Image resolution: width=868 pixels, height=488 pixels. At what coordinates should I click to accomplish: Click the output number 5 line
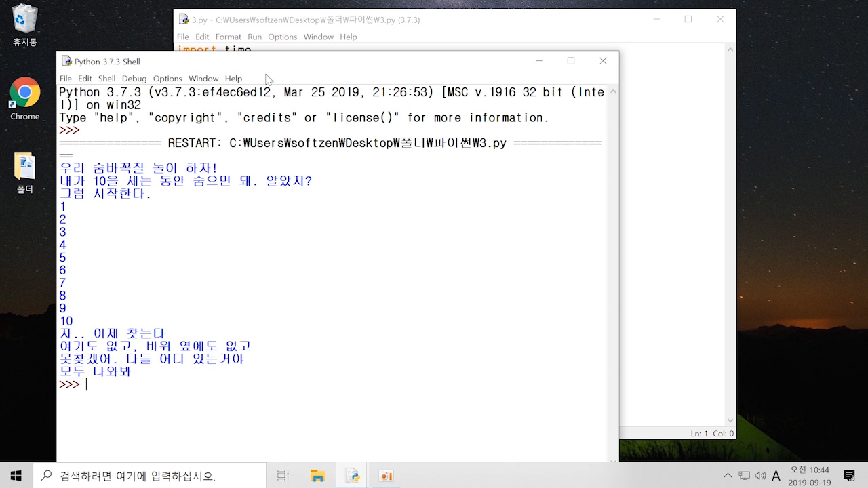(x=62, y=258)
